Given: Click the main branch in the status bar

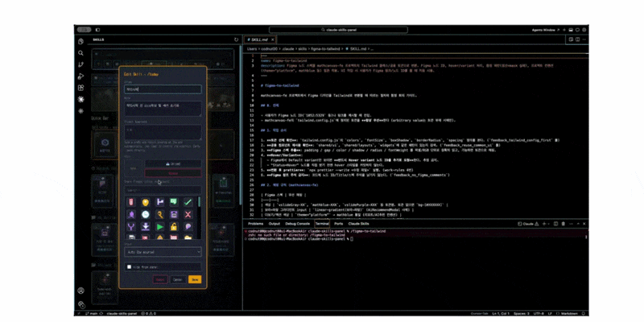Looking at the screenshot, I should (x=92, y=313).
